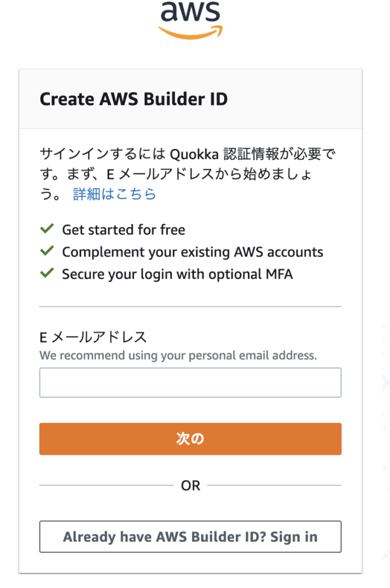This screenshot has width=390, height=588.
Task: Expand the chevron arrow on the right edge
Action: tap(384, 382)
